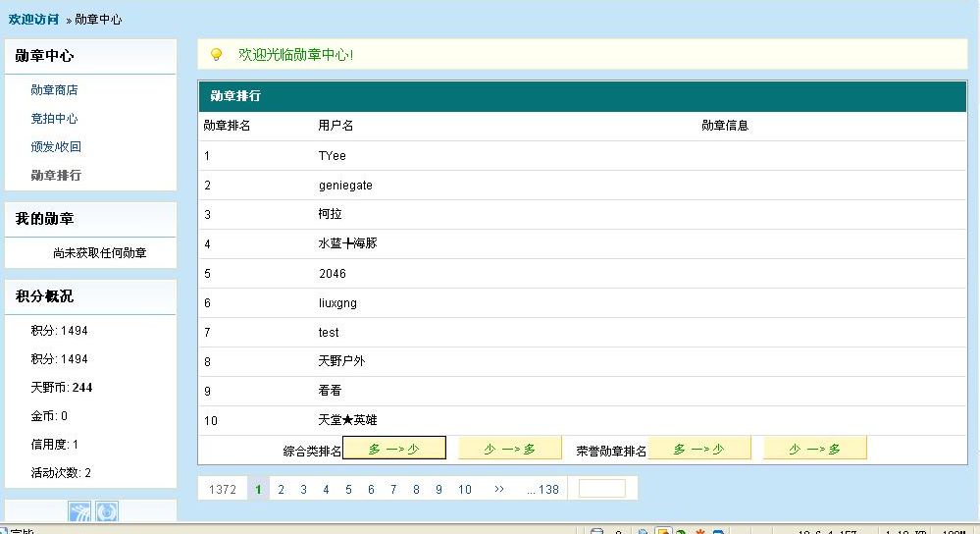Go to page 6 of rankings
The image size is (980, 534).
coord(371,489)
